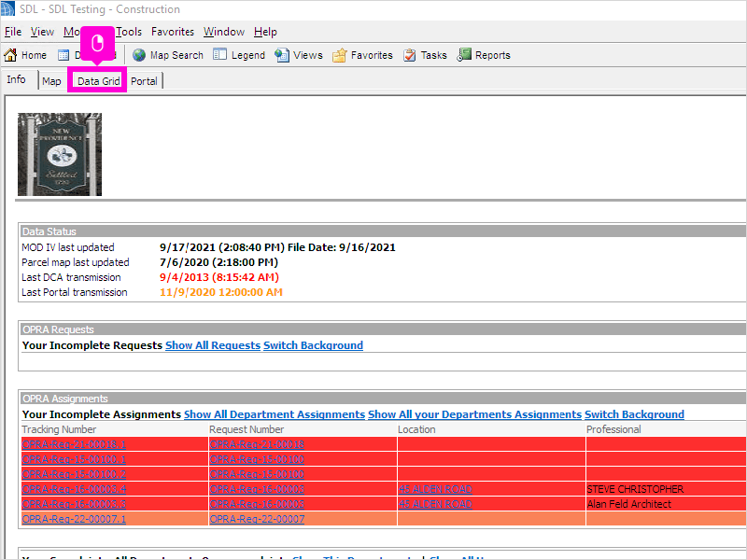The image size is (747, 560).
Task: Click the Legend toolbar icon
Action: pos(220,55)
